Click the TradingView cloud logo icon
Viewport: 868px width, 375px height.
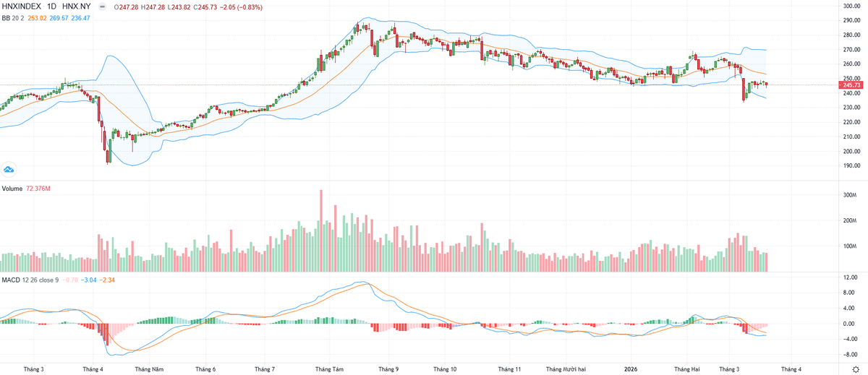[9, 169]
